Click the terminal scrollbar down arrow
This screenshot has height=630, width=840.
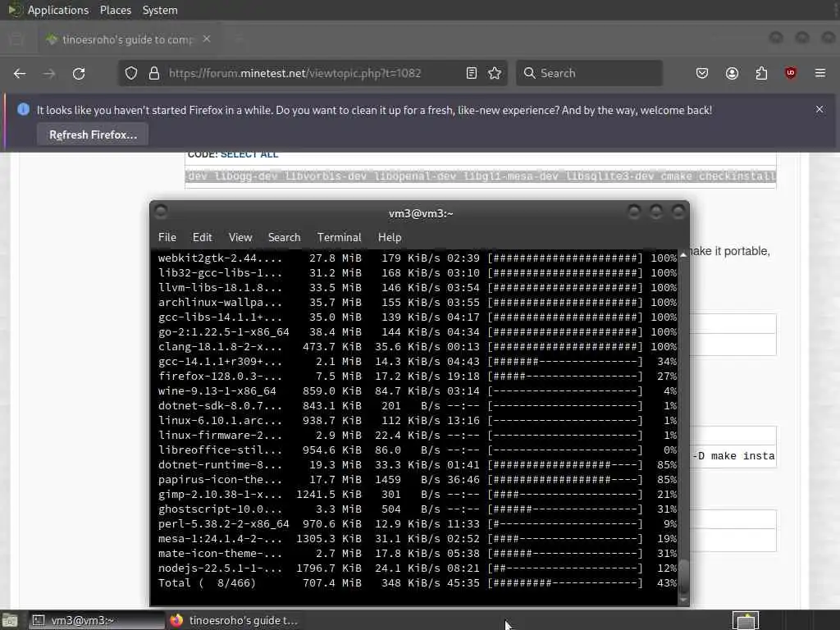pyautogui.click(x=683, y=600)
